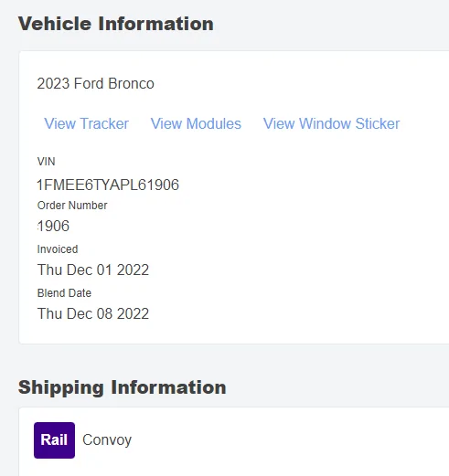The height and width of the screenshot is (476, 449).
Task: Open the View Modules link
Action: point(196,123)
